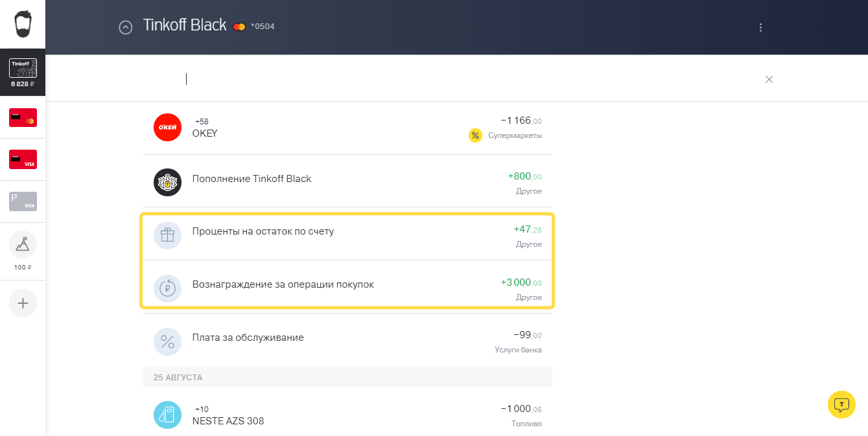The image size is (868, 436).
Task: Collapse account details chevron beside Tinkoff Black
Action: coord(126,27)
